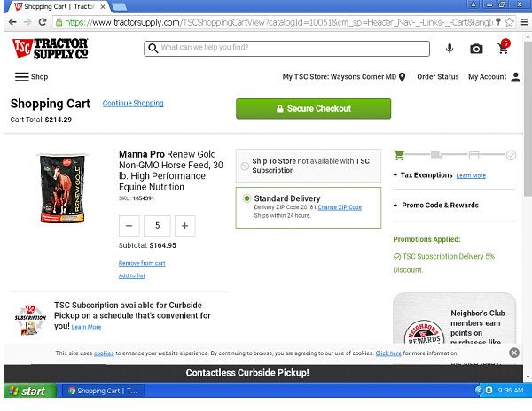532x411 pixels.
Task: Click the checkmark final progress step icon
Action: [x=511, y=155]
